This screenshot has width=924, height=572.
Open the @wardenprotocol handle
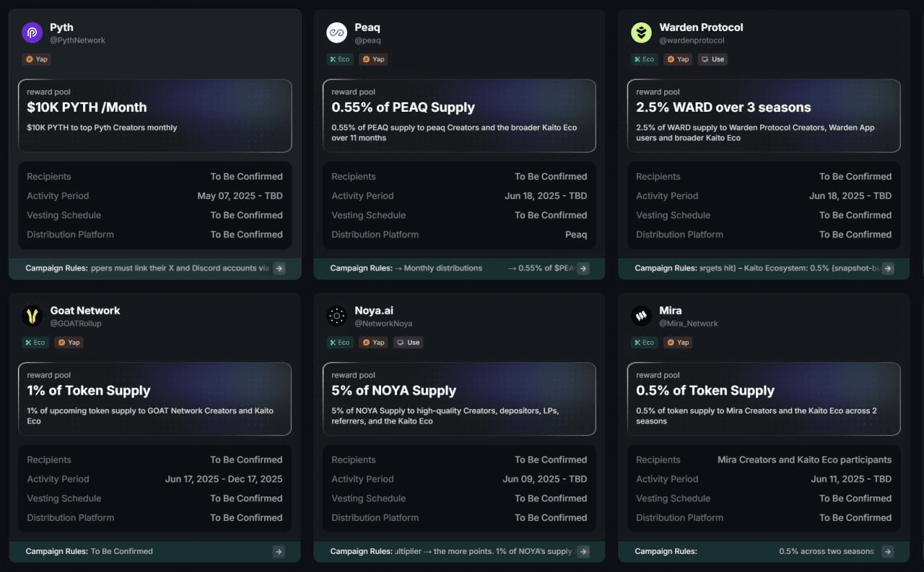coord(692,40)
